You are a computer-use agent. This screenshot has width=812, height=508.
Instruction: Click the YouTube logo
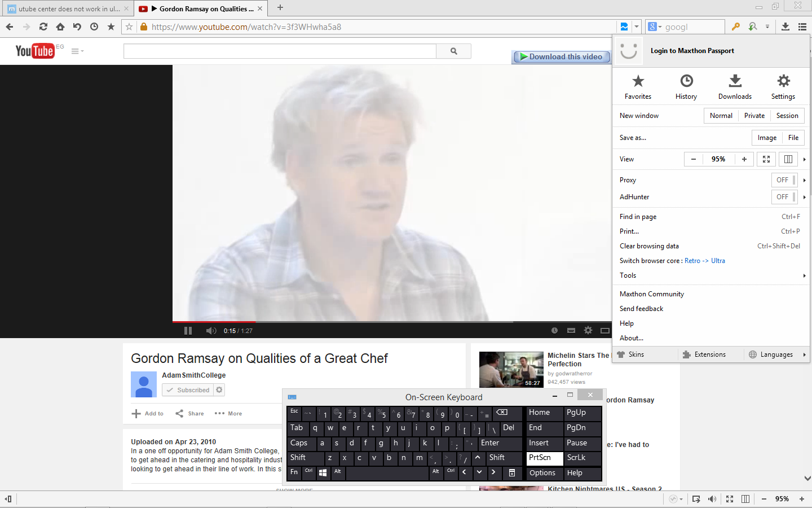click(35, 51)
